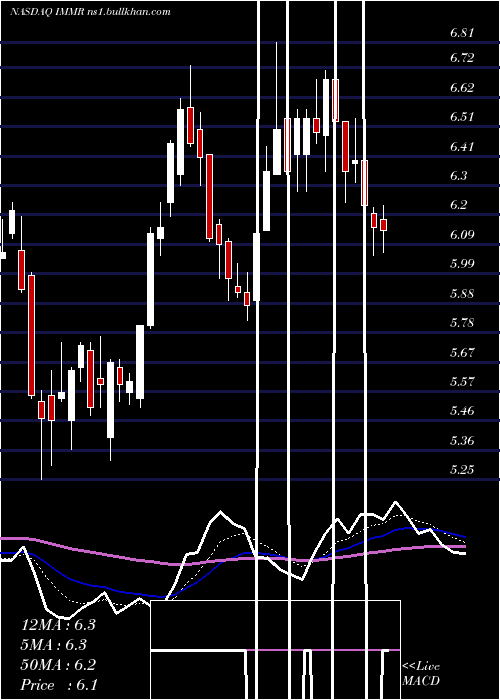Click the Price : 6.1 readout
The image size is (500, 700).
coord(58,685)
